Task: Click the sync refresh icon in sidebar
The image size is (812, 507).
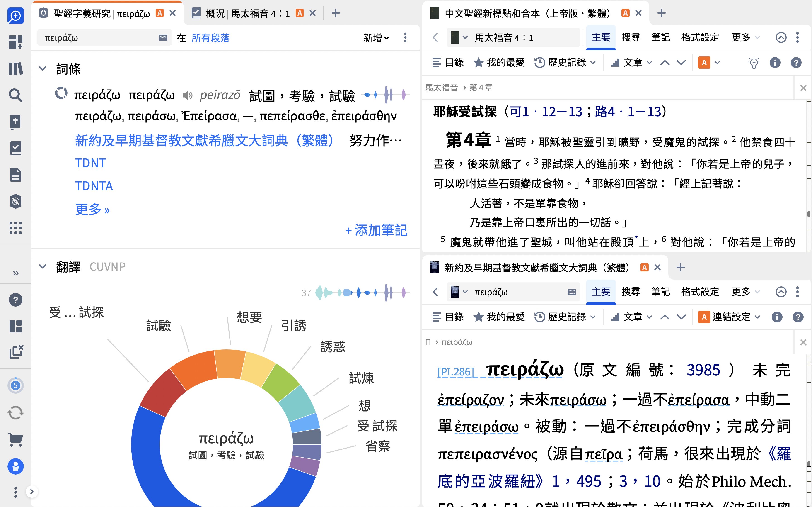Action: point(15,413)
